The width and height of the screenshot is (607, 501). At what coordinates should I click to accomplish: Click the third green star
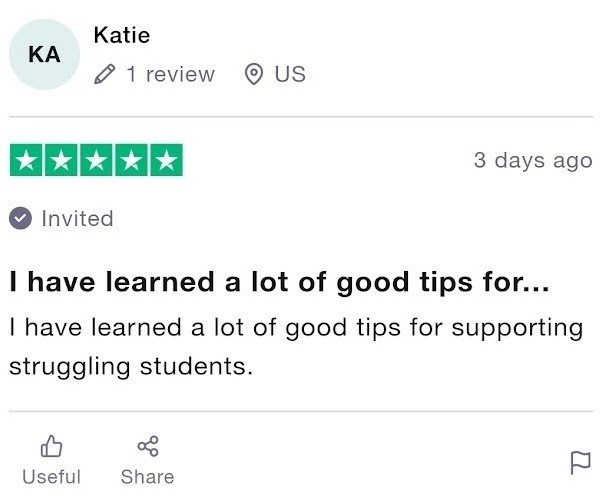coord(96,160)
